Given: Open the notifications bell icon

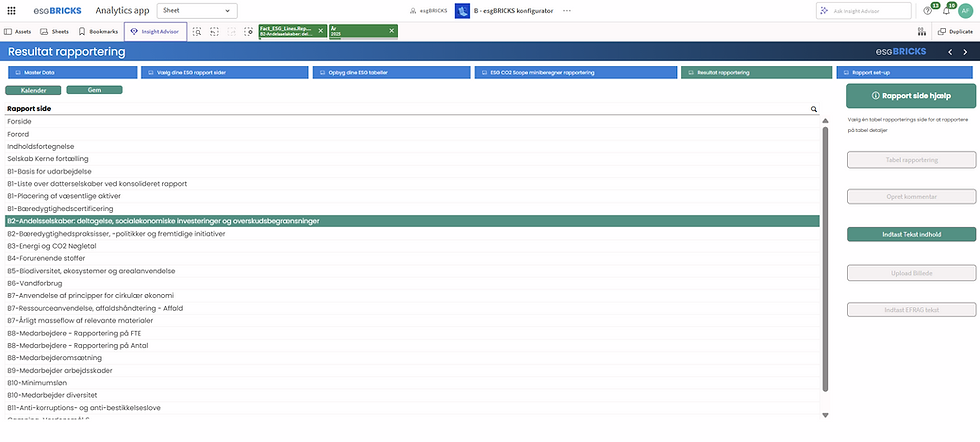Looking at the screenshot, I should tap(946, 11).
